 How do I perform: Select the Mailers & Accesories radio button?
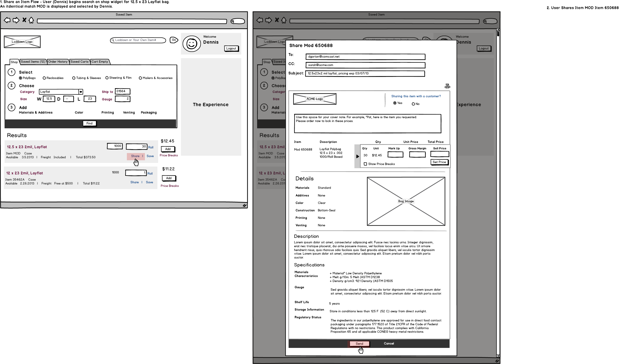pos(140,78)
